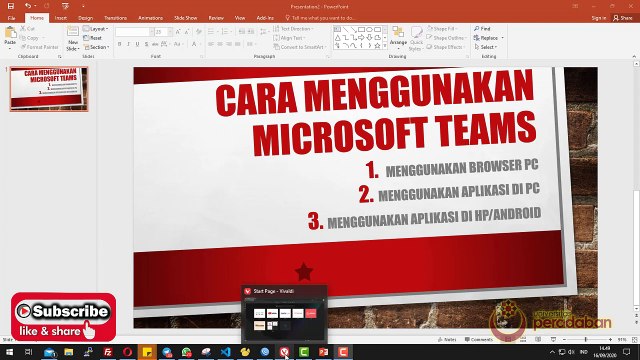Click the Clear All Formatting icon
Viewport: 640px width, 360px height.
point(199,31)
